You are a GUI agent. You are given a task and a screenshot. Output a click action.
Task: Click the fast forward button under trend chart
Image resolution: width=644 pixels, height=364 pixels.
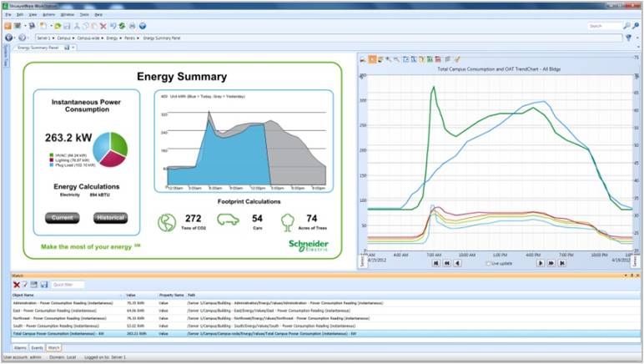tap(551, 263)
